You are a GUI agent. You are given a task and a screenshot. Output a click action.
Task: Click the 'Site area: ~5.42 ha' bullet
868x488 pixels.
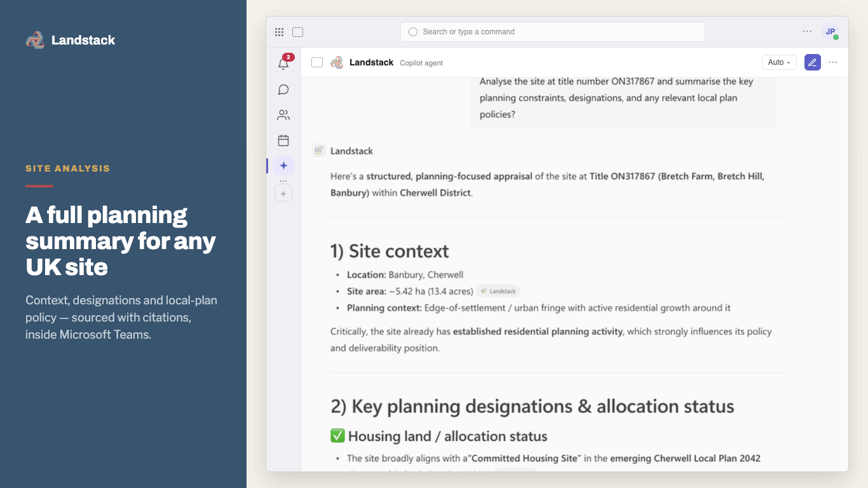click(410, 291)
